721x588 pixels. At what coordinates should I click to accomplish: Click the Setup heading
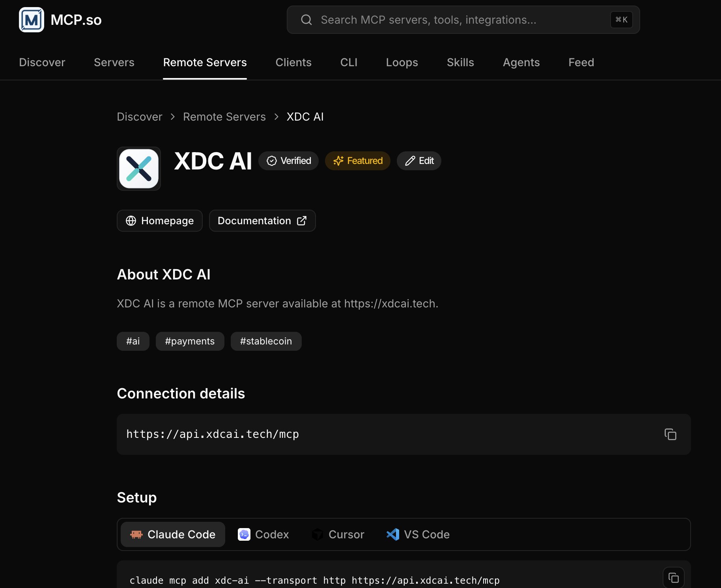pyautogui.click(x=137, y=497)
